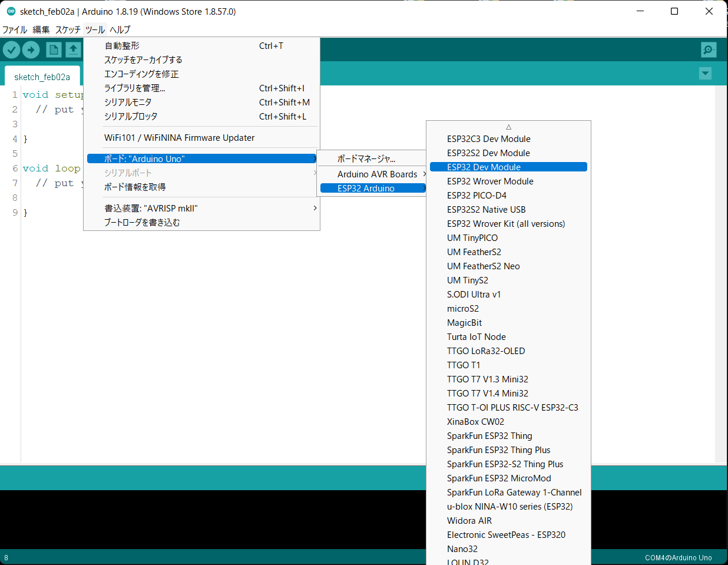Open the ヘルプ menu
728x565 pixels.
(120, 29)
